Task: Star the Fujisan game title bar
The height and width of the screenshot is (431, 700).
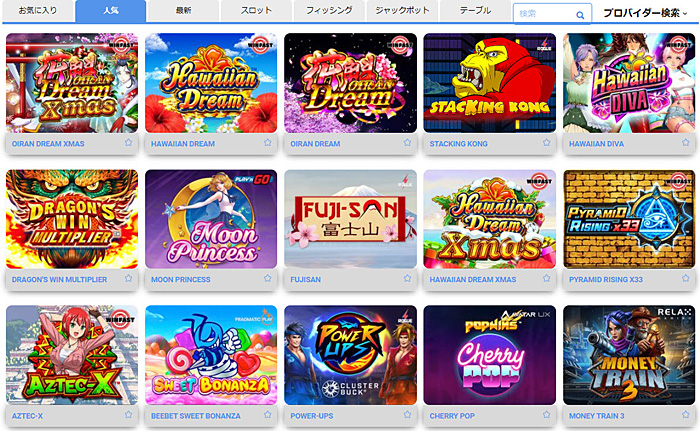Action: point(407,278)
